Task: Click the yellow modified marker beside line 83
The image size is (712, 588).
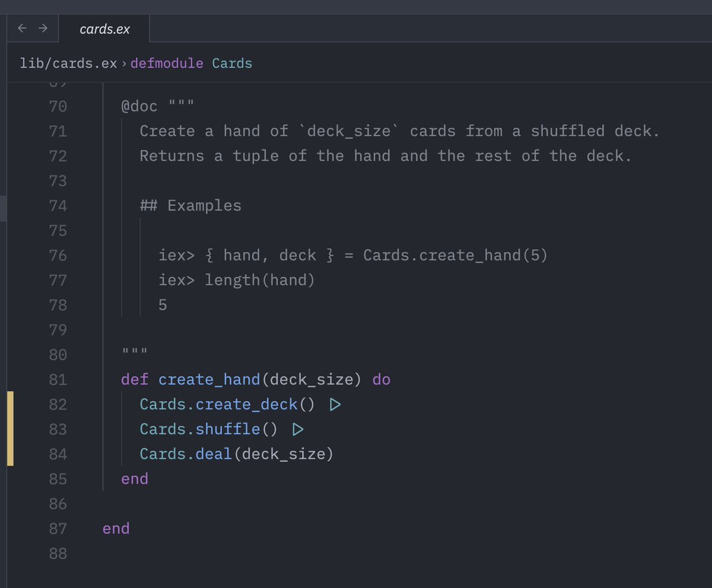Action: [10, 428]
